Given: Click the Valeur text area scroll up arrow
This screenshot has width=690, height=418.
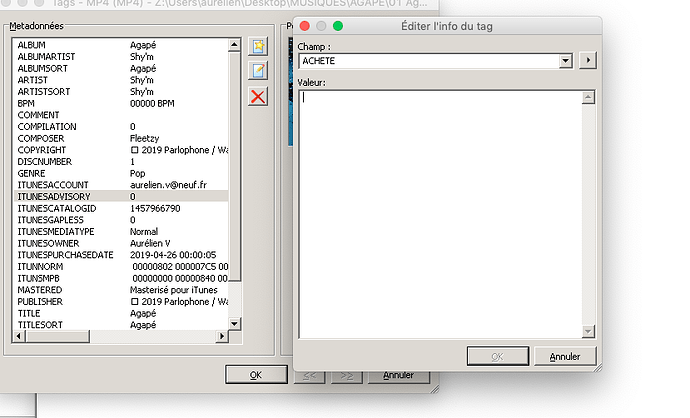Looking at the screenshot, I should (588, 97).
